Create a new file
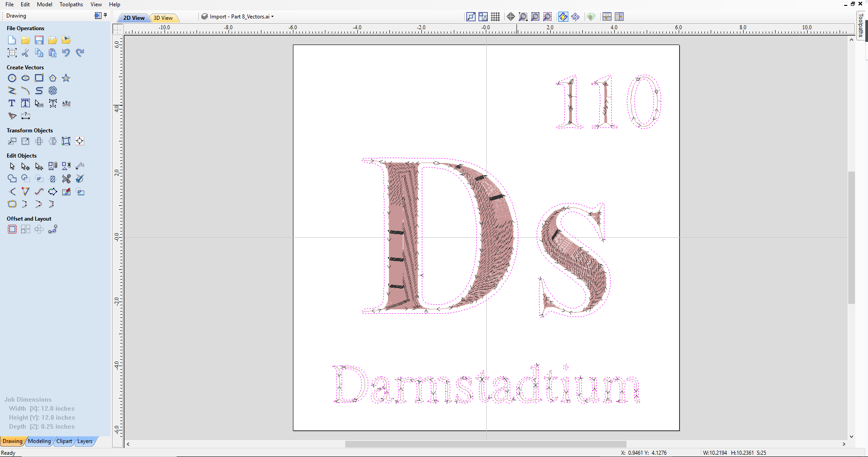 12,40
